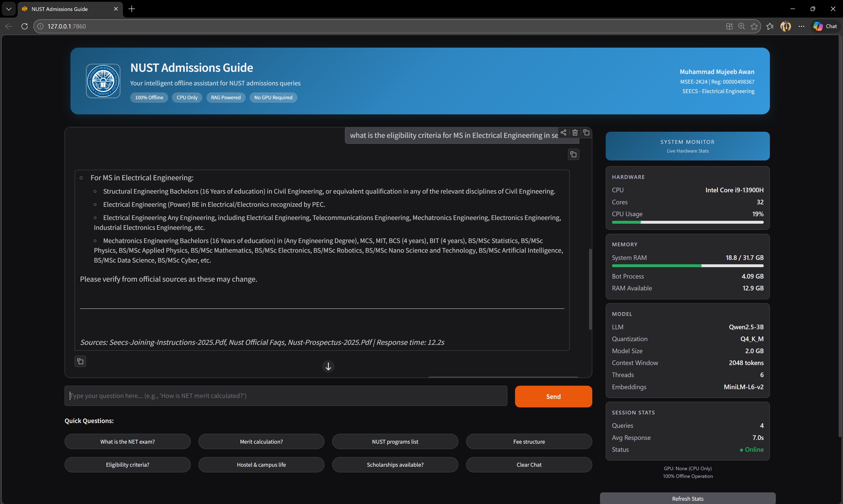Click the 'Online' status indicator
Screen dimensions: 843x504
752,450
